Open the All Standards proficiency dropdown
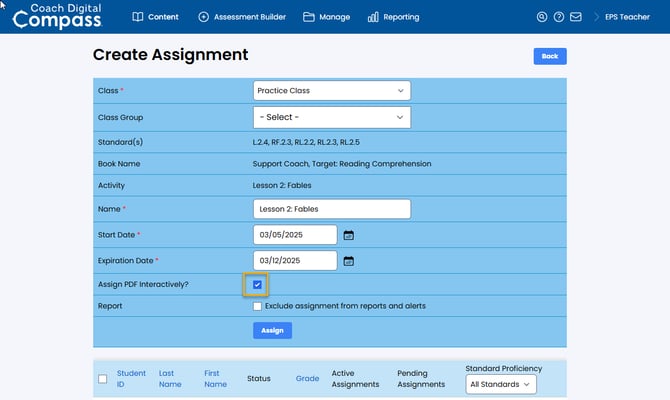The height and width of the screenshot is (400, 670). (501, 384)
